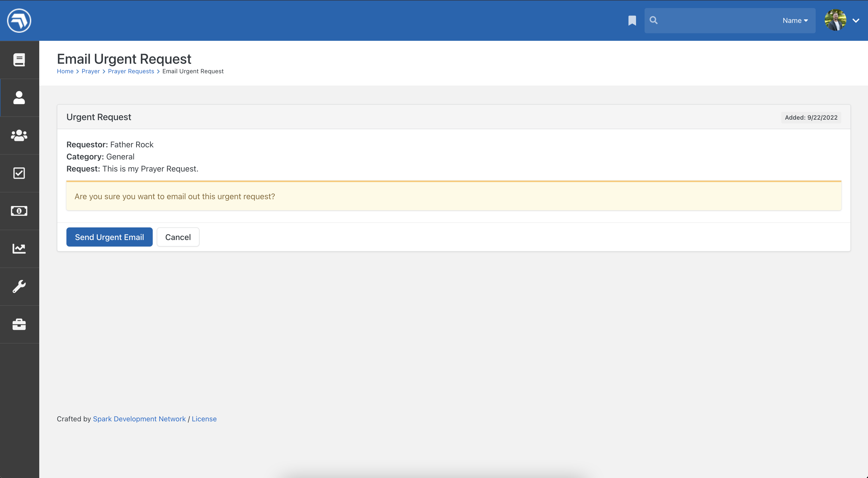Click Email Urgent Request breadcrumb text
Viewport: 868px width, 478px height.
pyautogui.click(x=193, y=71)
